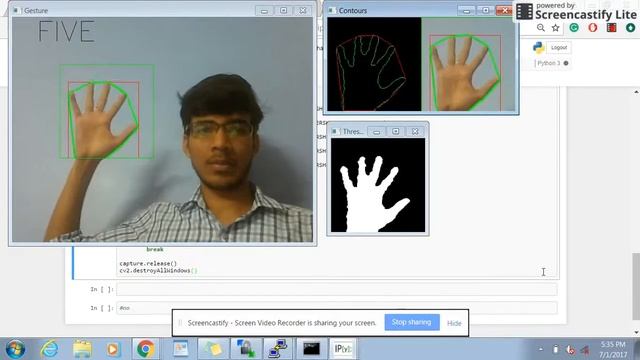The width and height of the screenshot is (640, 360).
Task: Open the IPython taskbar icon
Action: click(343, 349)
